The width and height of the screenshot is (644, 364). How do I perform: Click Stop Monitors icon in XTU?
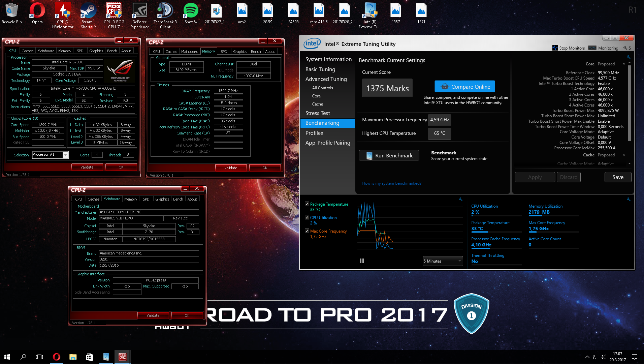click(555, 48)
